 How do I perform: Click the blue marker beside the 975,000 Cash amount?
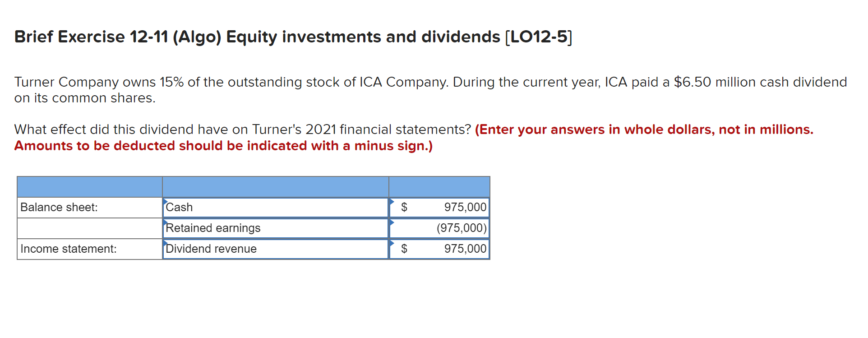pos(392,202)
